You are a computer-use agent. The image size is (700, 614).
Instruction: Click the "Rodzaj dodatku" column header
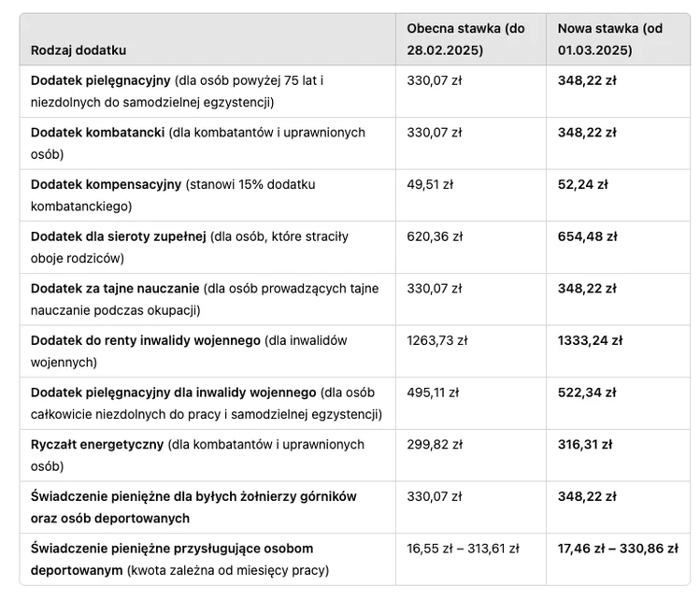[x=79, y=50]
